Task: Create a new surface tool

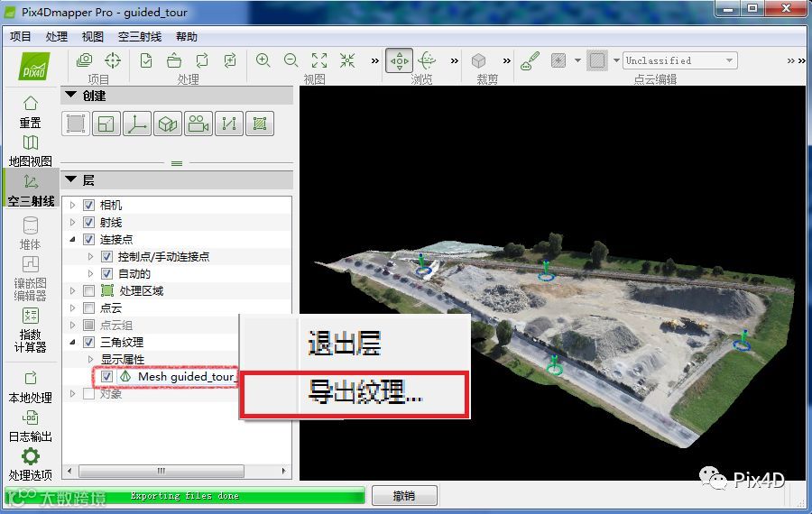Action: click(x=260, y=124)
